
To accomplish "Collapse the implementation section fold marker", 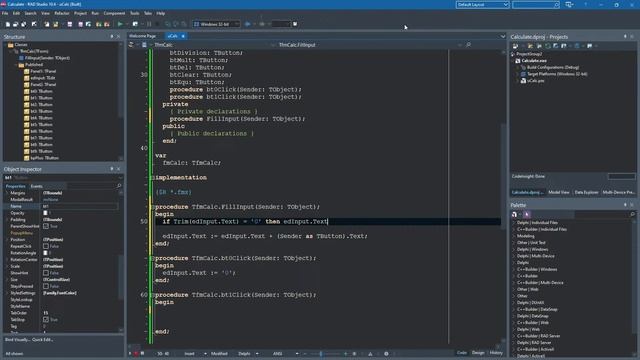I will 152,178.
